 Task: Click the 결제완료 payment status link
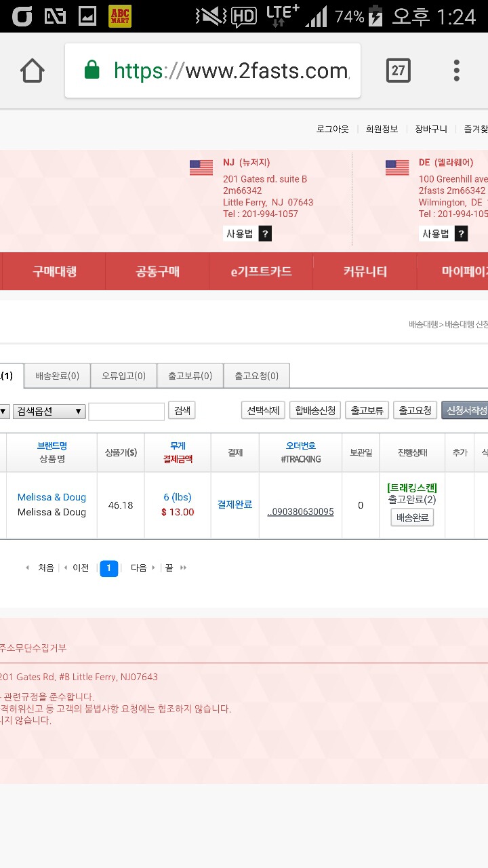coord(235,505)
